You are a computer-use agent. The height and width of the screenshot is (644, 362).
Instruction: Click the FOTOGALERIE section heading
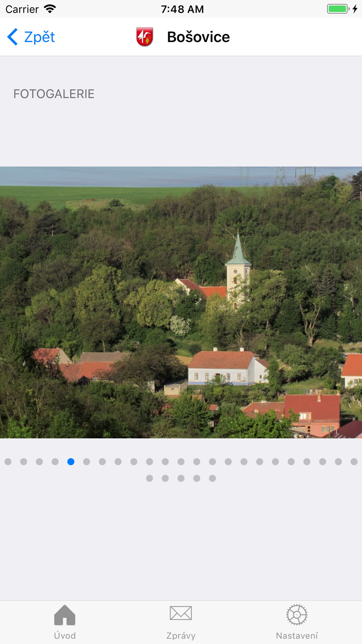(54, 94)
